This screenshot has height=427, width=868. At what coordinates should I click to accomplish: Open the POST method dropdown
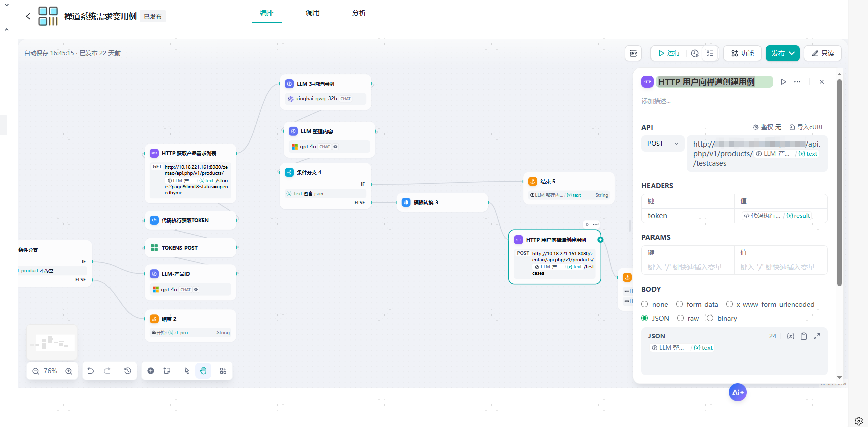click(x=663, y=144)
